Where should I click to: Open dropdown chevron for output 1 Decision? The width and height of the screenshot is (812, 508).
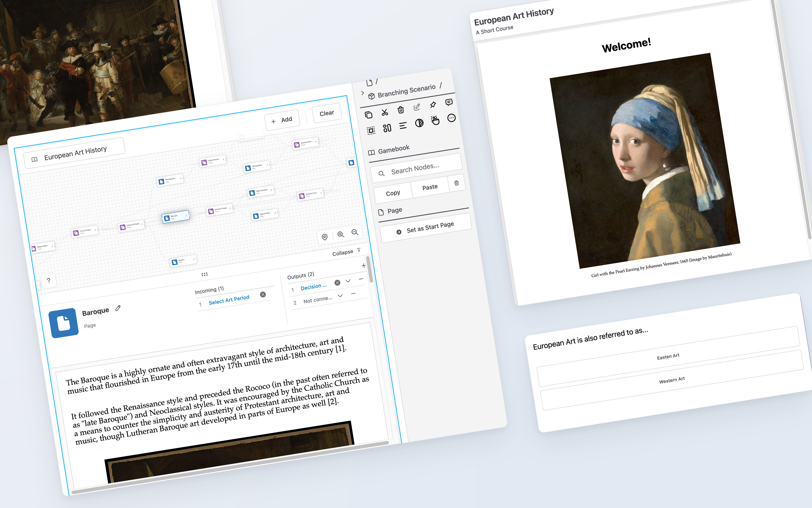[x=348, y=281]
